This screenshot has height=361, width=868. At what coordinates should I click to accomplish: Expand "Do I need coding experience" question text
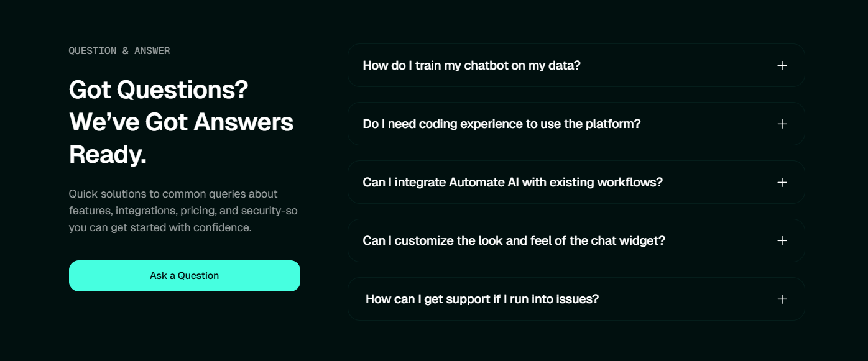coord(501,124)
